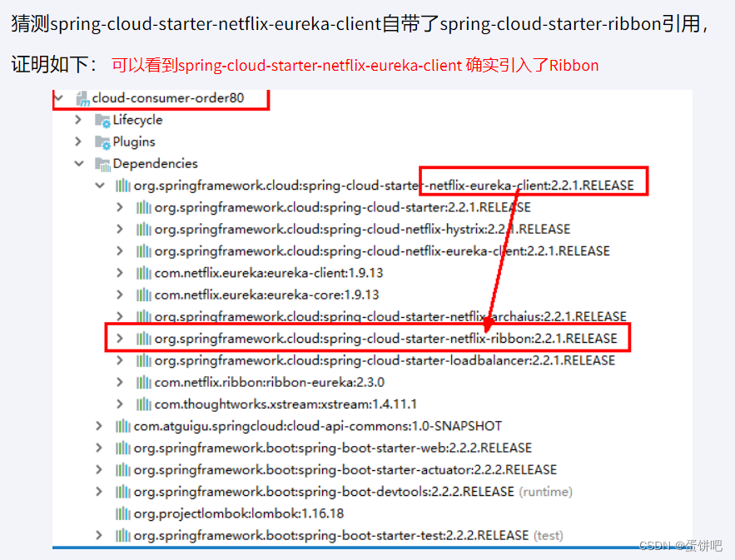This screenshot has height=560, width=735.
Task: Click library icon of ribbon-eureka:2.3.0
Action: point(143,383)
